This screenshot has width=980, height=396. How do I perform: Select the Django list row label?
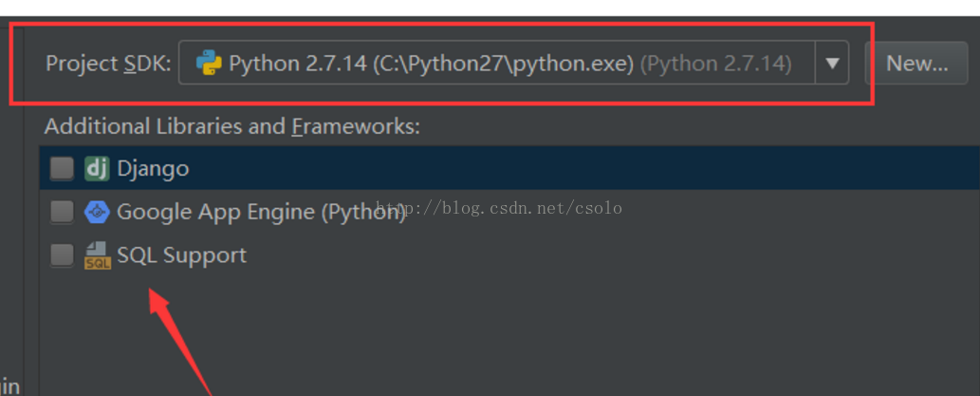click(x=153, y=169)
